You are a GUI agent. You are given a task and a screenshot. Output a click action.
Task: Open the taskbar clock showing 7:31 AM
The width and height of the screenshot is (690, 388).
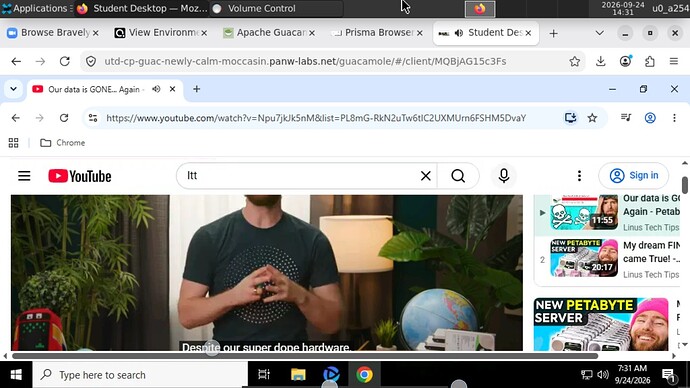pos(632,374)
